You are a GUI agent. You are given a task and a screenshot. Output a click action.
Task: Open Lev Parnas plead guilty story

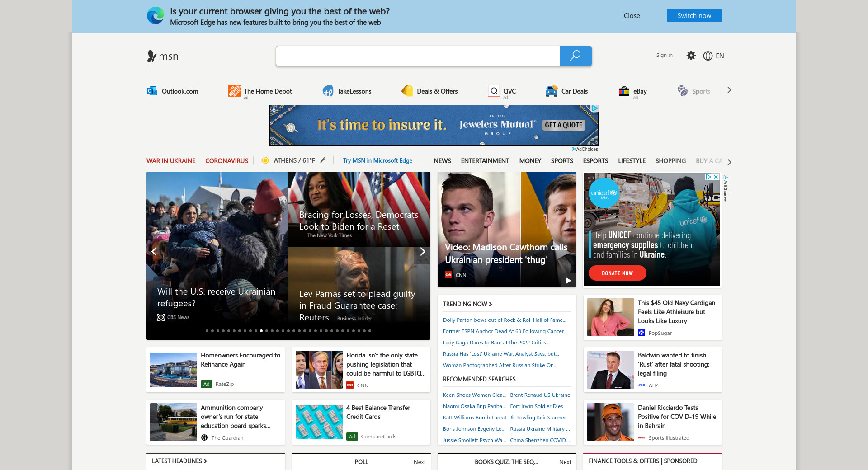point(357,305)
